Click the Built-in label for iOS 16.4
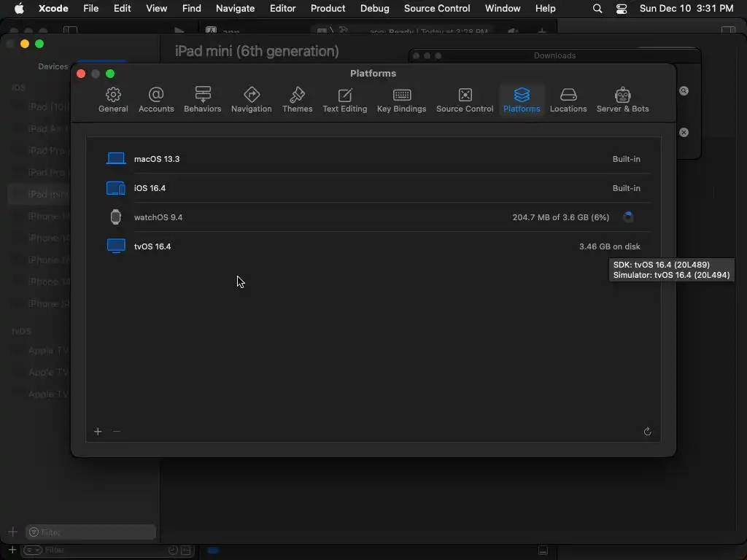Viewport: 747px width, 560px height. tap(626, 188)
